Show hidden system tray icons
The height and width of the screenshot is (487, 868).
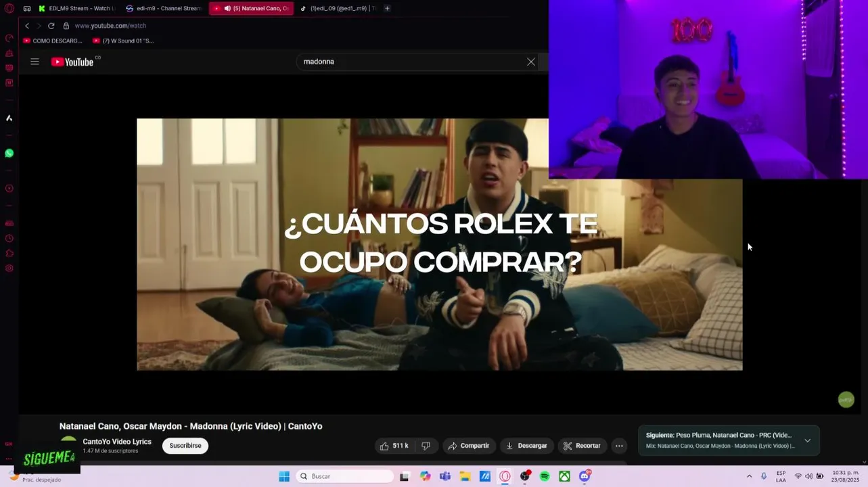(x=749, y=476)
